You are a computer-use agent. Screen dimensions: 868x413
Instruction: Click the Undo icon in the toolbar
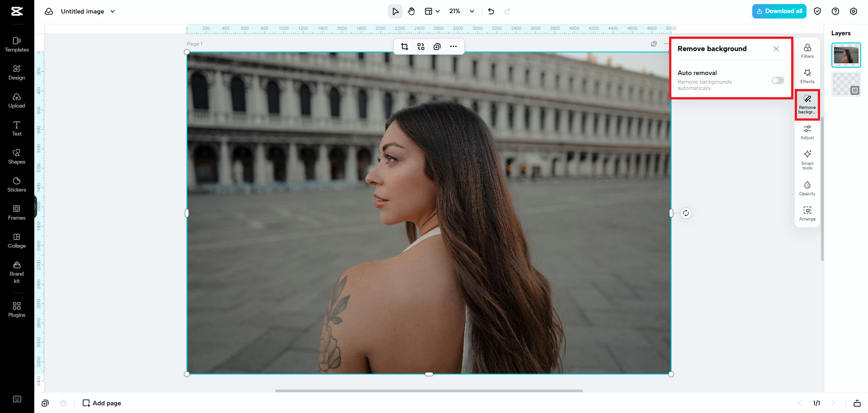tap(491, 11)
